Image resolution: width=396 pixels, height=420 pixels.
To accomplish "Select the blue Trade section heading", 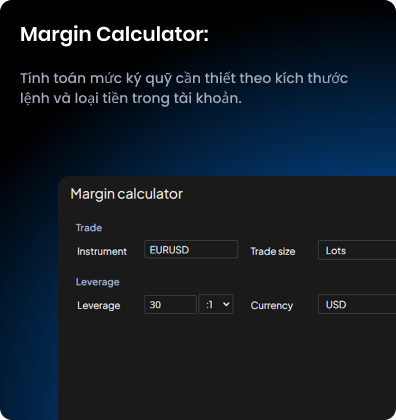I will click(89, 228).
